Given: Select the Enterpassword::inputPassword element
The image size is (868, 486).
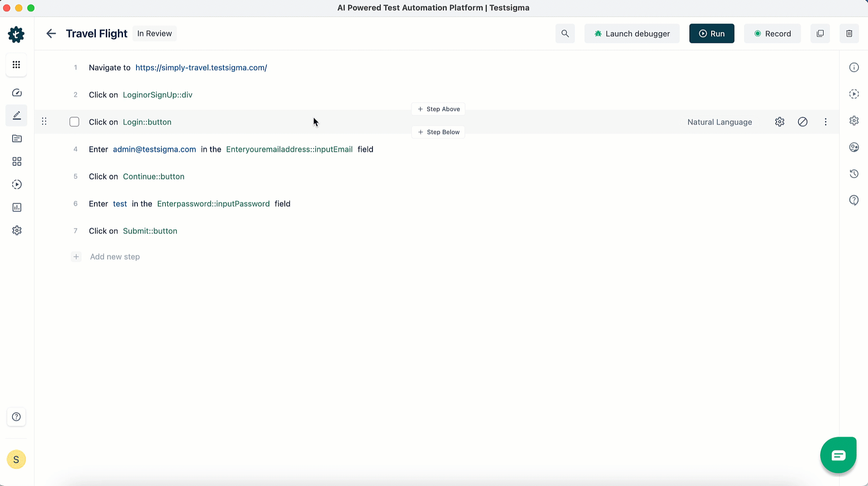Looking at the screenshot, I should pos(213,204).
